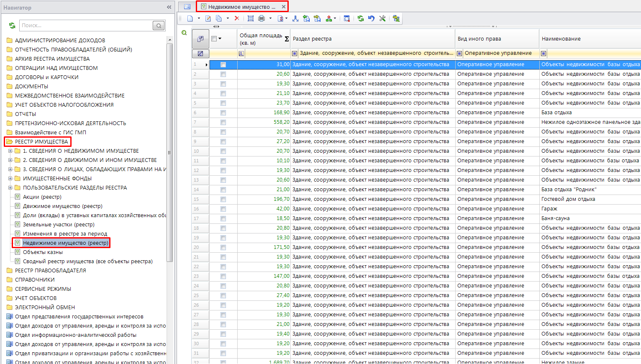641x364 pixels.
Task: Check the checkbox in row 14
Action: point(223,190)
